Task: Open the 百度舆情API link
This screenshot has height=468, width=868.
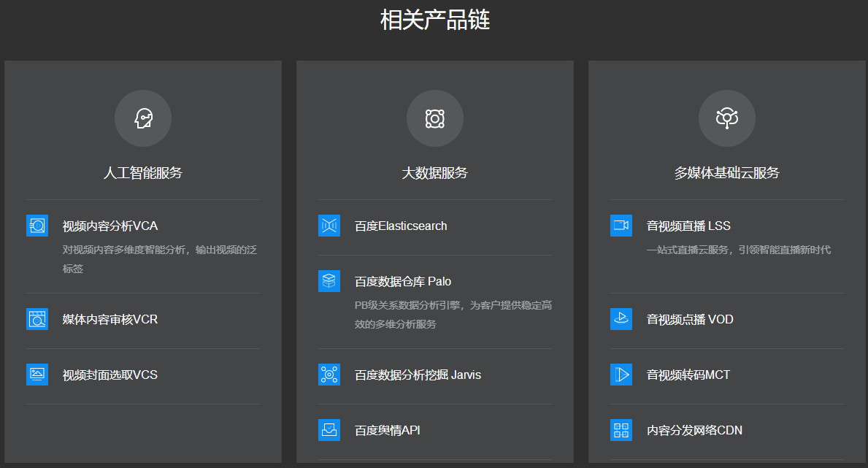Action: click(388, 430)
